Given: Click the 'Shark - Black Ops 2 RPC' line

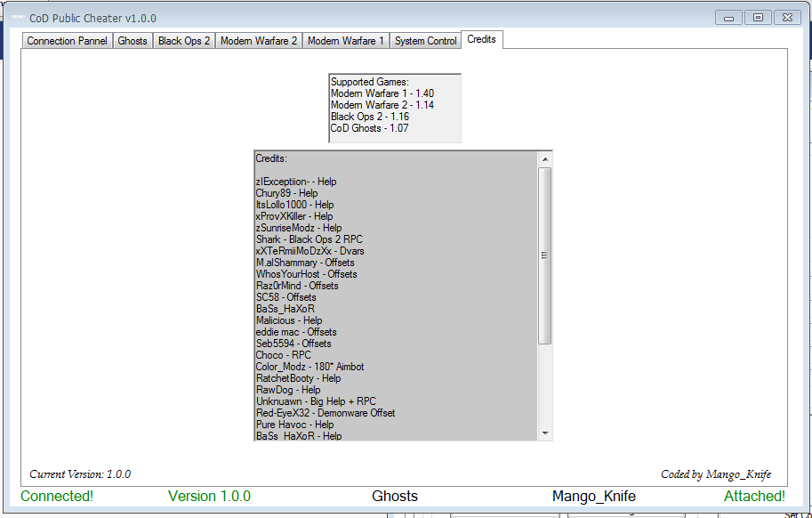Looking at the screenshot, I should click(310, 239).
